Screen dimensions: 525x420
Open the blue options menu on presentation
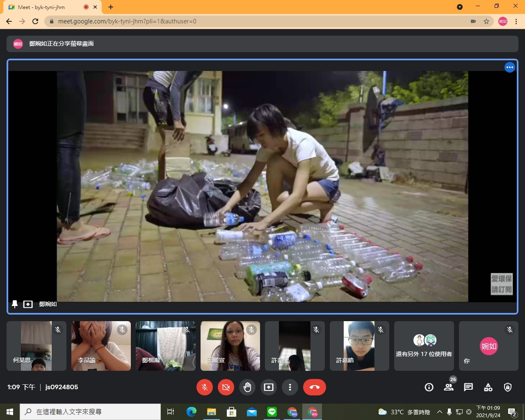click(509, 68)
